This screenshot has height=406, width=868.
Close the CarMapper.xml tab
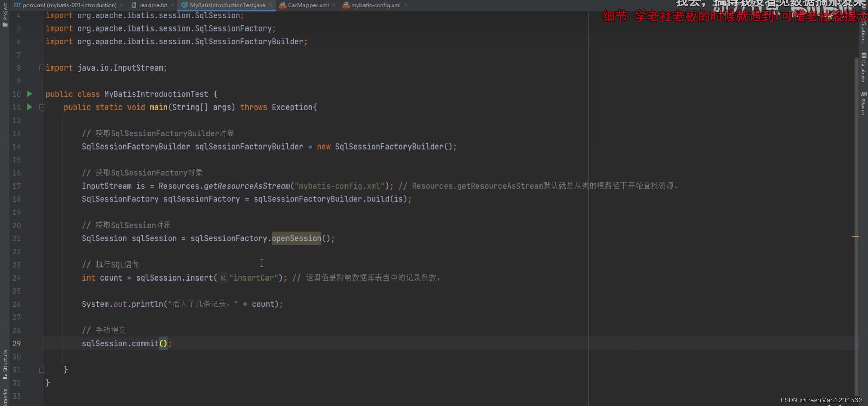click(x=334, y=5)
